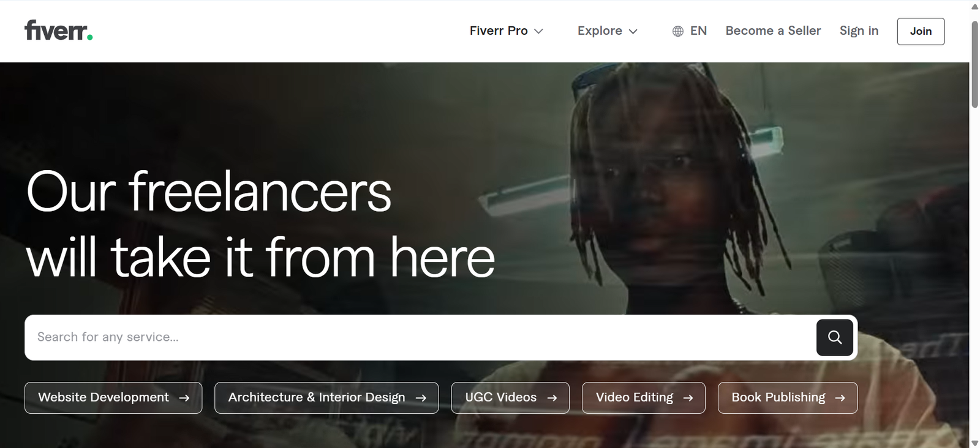Click the Sign in link
This screenshot has height=448, width=980.
(859, 31)
